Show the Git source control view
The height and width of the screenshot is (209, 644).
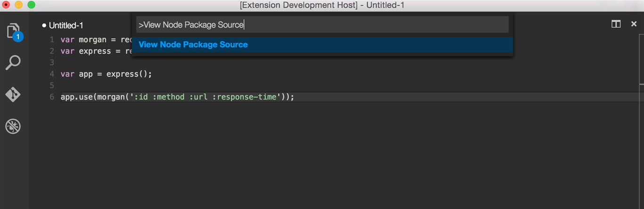pos(13,94)
